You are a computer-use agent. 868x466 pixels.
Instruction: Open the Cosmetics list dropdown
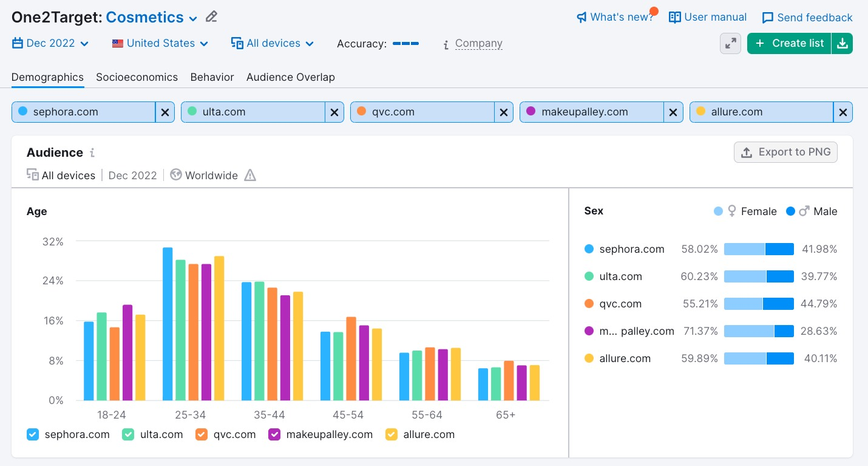152,18
